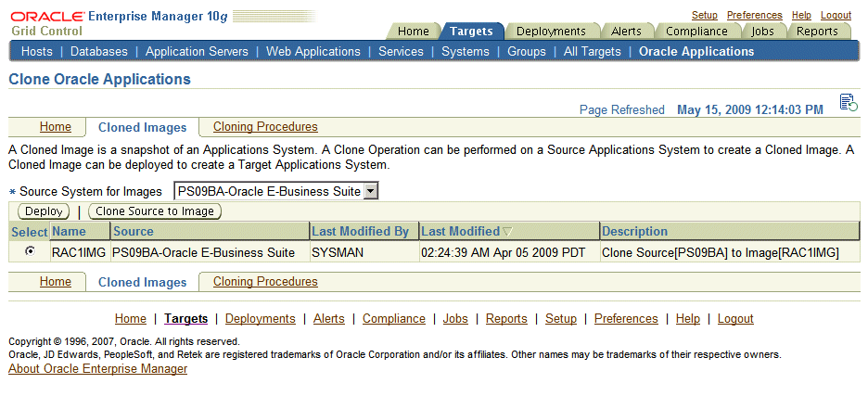Open the Databases subtab
868x396 pixels.
(x=99, y=52)
